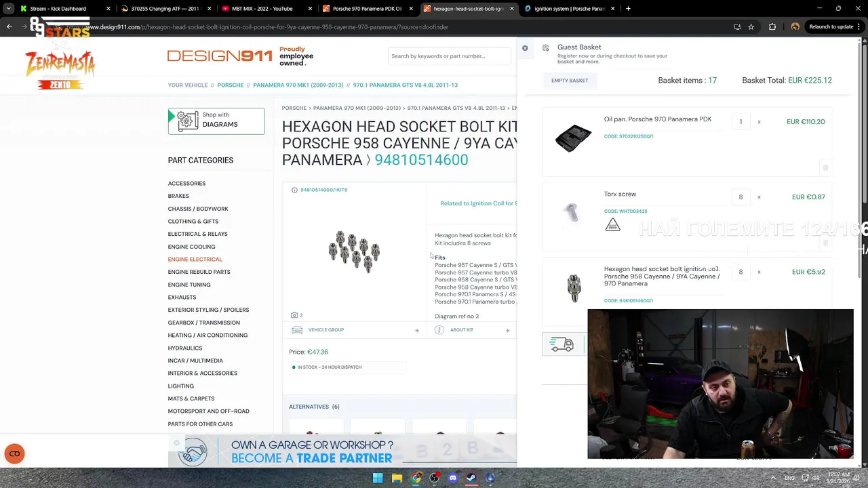
Task: Focus the search by keywords field
Action: [x=449, y=56]
